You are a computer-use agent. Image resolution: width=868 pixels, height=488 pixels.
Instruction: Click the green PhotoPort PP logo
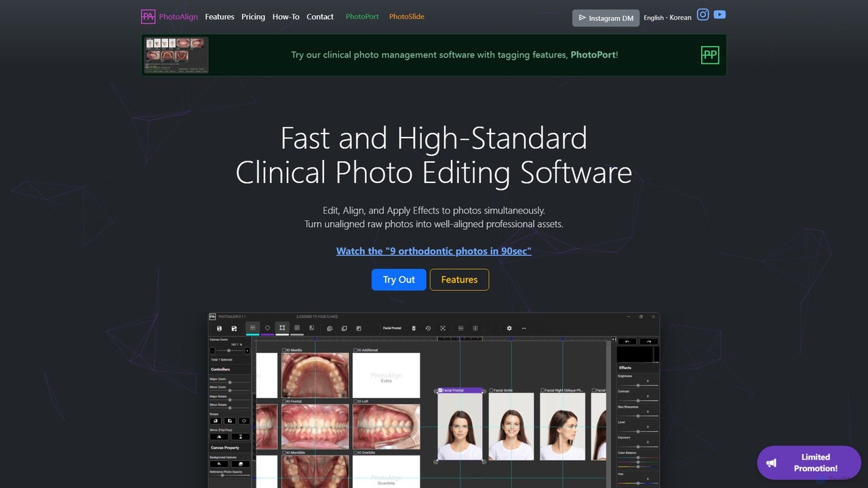(x=709, y=55)
